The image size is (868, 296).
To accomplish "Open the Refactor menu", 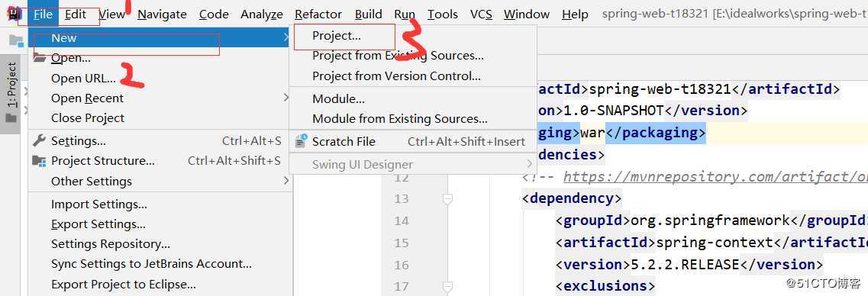I will click(318, 14).
